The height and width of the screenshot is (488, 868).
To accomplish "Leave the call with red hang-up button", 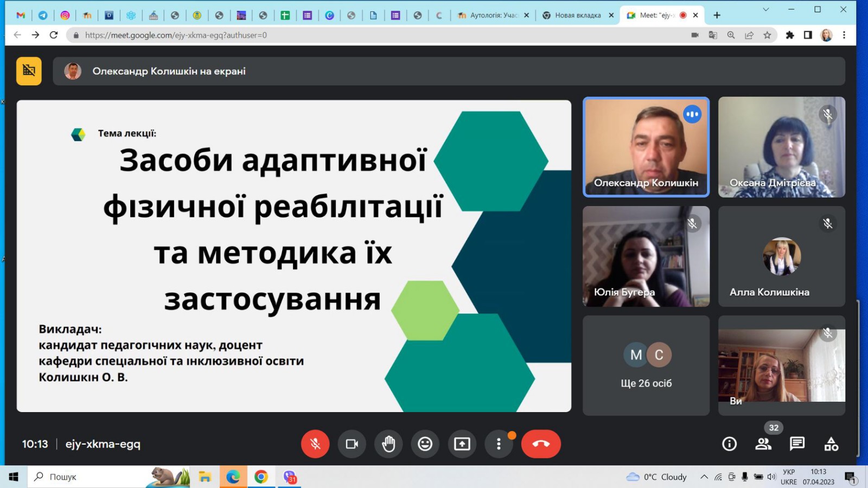I will [541, 444].
